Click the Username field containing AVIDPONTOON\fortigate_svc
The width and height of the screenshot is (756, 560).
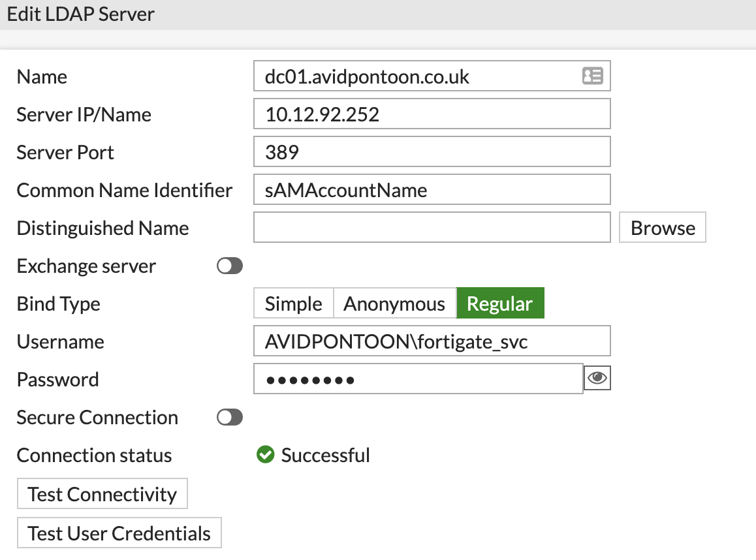point(432,341)
